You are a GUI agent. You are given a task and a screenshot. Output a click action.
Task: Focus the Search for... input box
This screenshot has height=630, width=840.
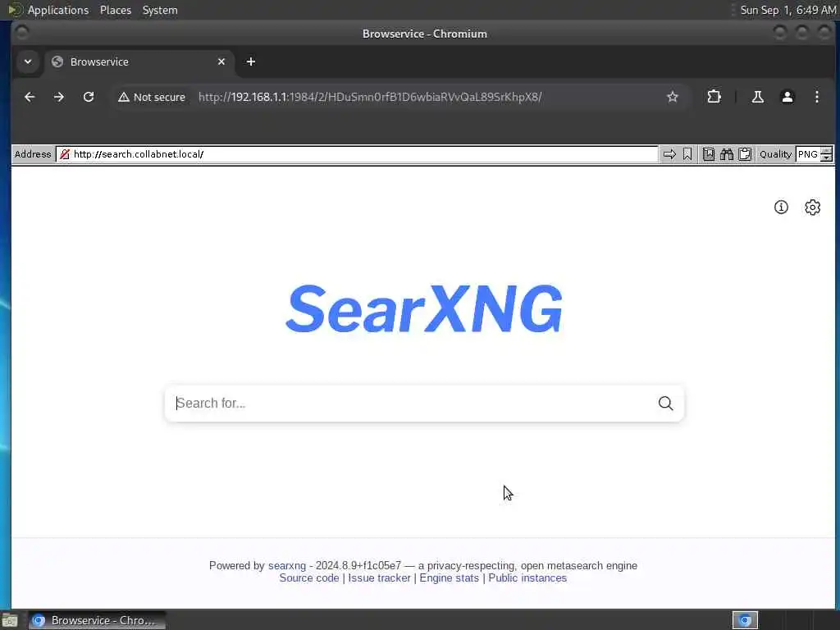pos(413,403)
